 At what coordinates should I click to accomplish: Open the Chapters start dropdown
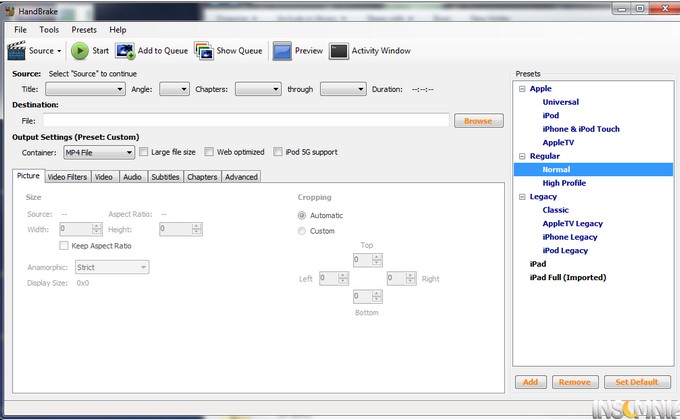coord(258,89)
